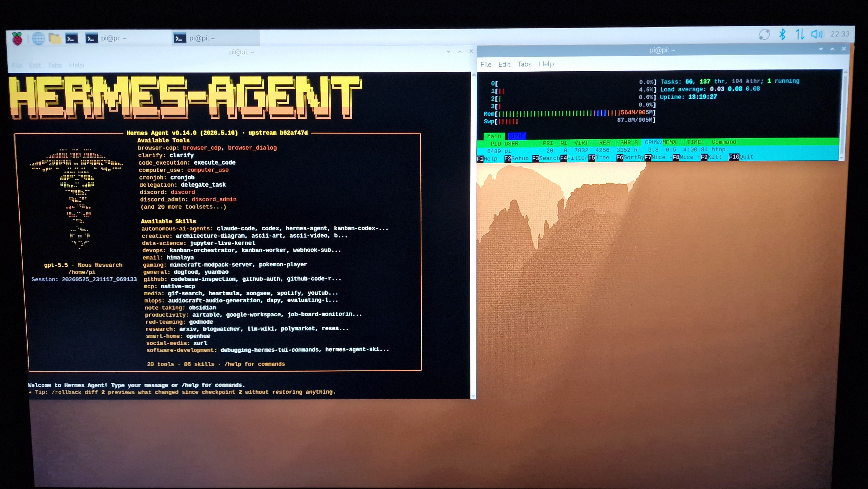Sort htop by the CPU% column header
868x489 pixels.
coord(653,142)
